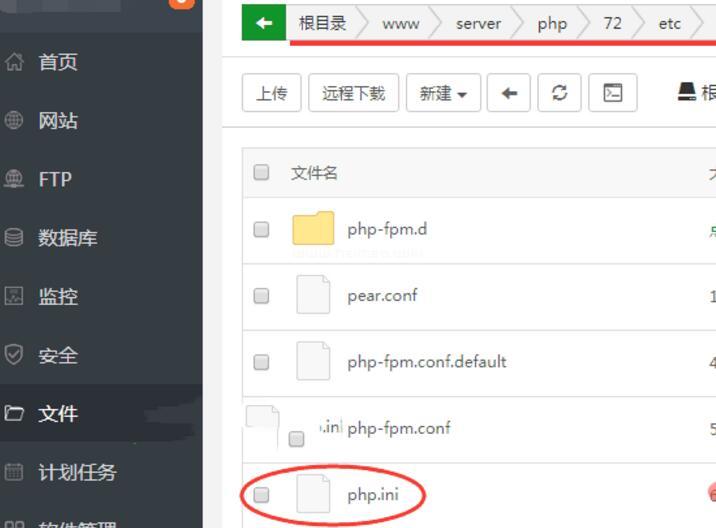This screenshot has width=716, height=528.
Task: Click the php.ini file icon
Action: [313, 493]
